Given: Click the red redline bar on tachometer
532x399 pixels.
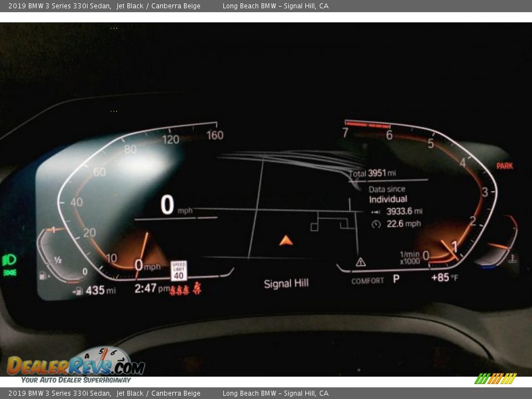Looking at the screenshot, I should coord(367,125).
